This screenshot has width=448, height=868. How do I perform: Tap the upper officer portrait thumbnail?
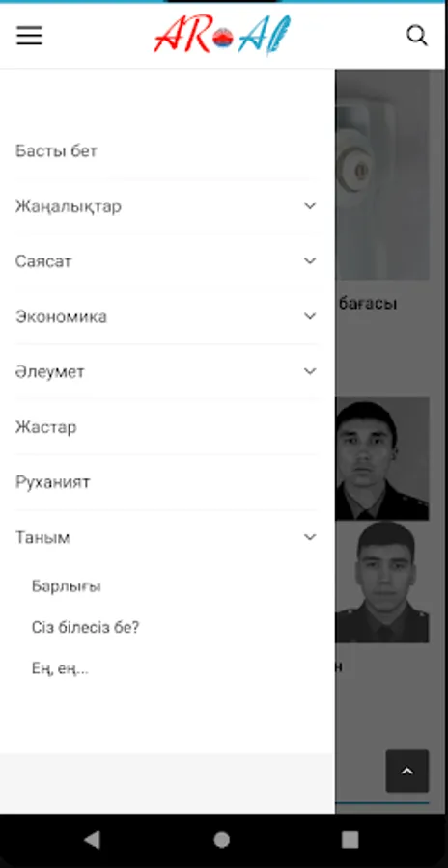click(382, 458)
